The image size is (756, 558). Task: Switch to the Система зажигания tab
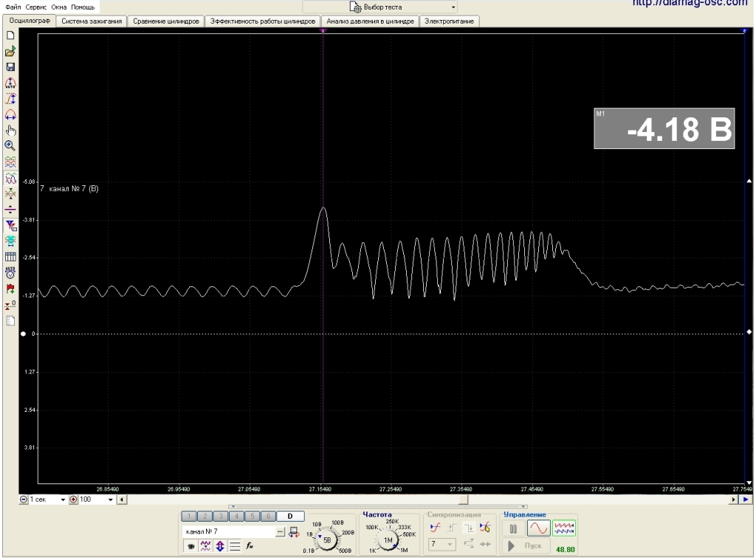pyautogui.click(x=92, y=21)
